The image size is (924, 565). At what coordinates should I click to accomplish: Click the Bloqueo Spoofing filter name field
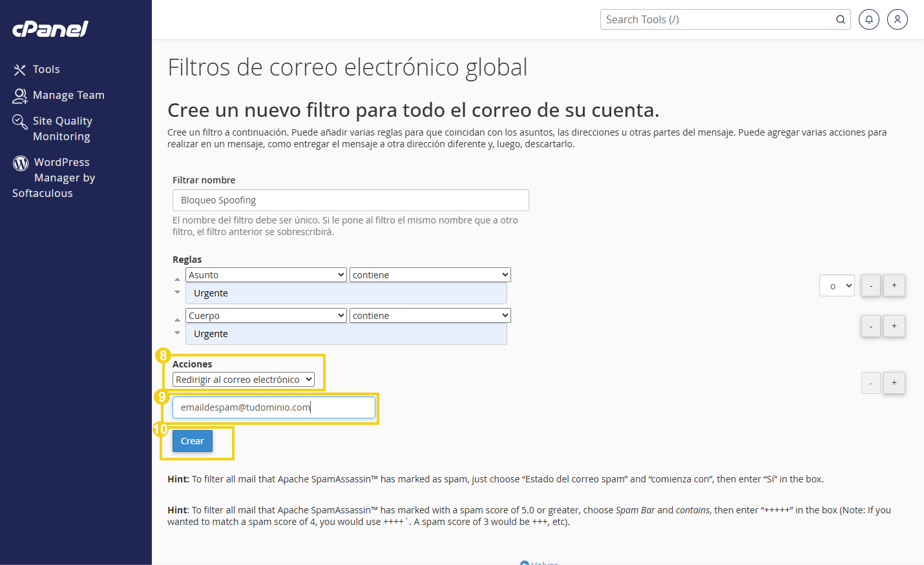pyautogui.click(x=350, y=200)
